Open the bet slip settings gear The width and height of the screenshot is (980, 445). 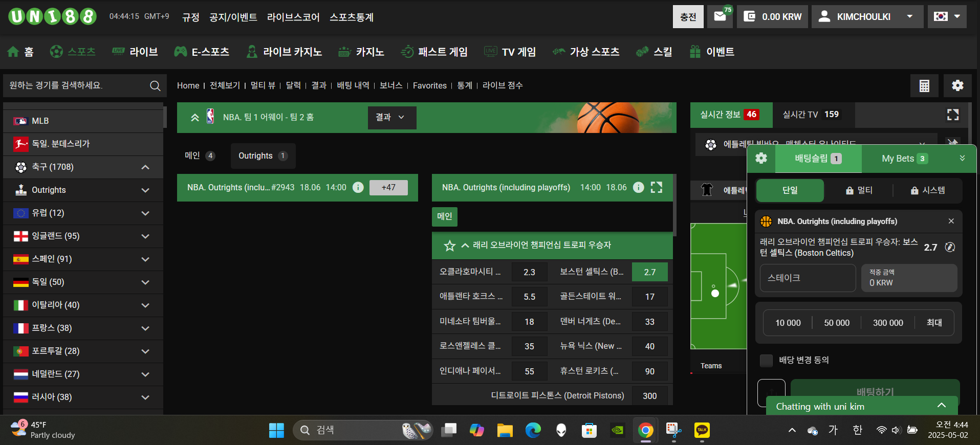coord(761,159)
